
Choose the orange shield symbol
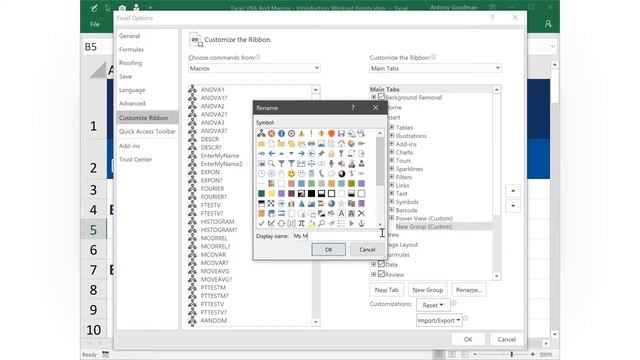[331, 133]
